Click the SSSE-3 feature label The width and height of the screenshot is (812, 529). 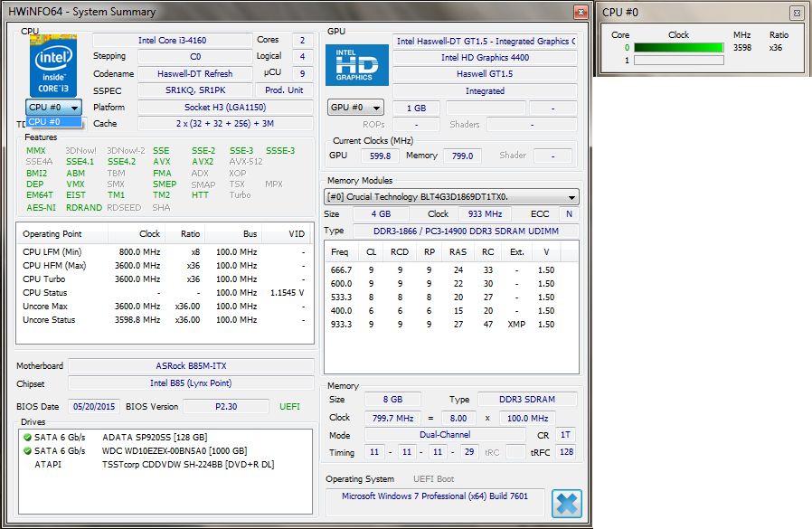pyautogui.click(x=280, y=151)
